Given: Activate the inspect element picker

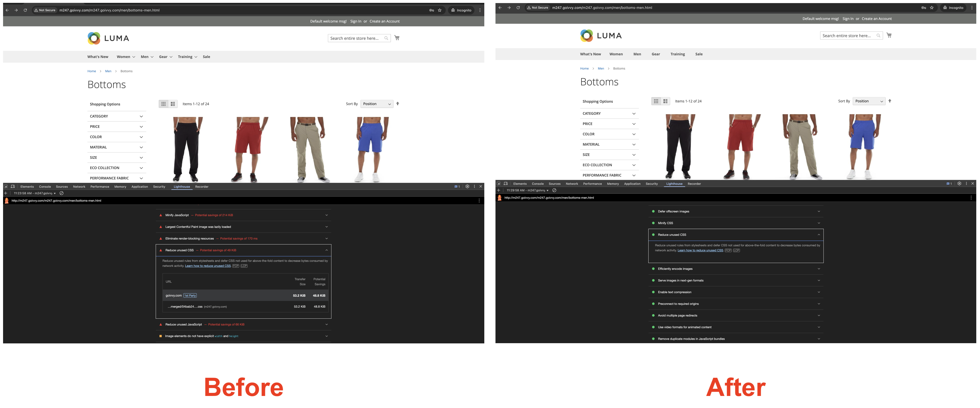Looking at the screenshot, I should 5,186.
